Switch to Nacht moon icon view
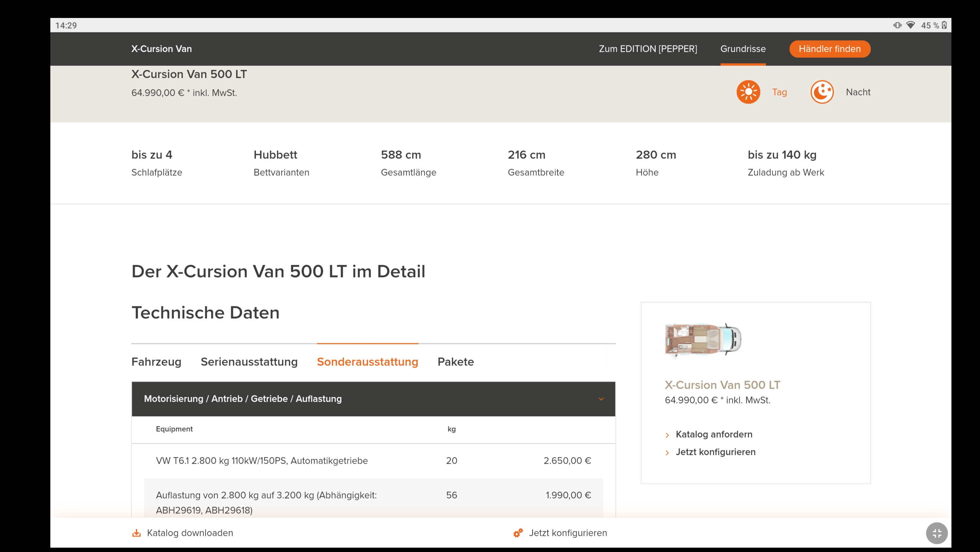This screenshot has height=552, width=980. (822, 92)
